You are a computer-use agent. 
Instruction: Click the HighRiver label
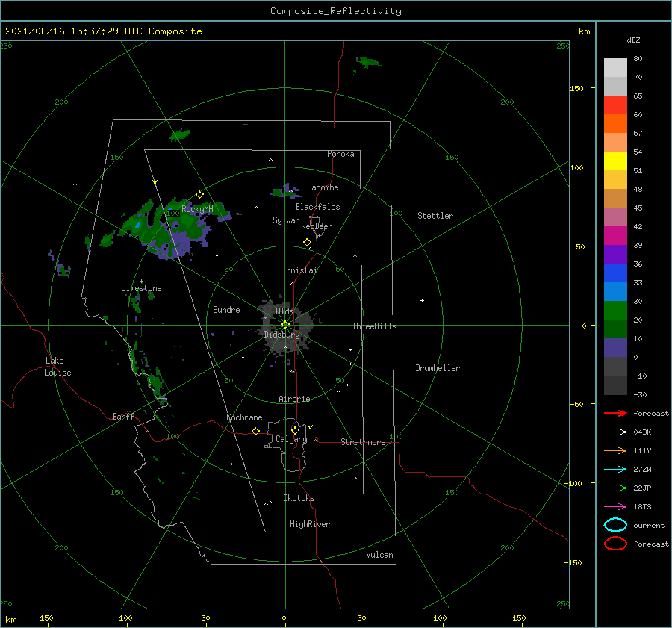coord(310,524)
